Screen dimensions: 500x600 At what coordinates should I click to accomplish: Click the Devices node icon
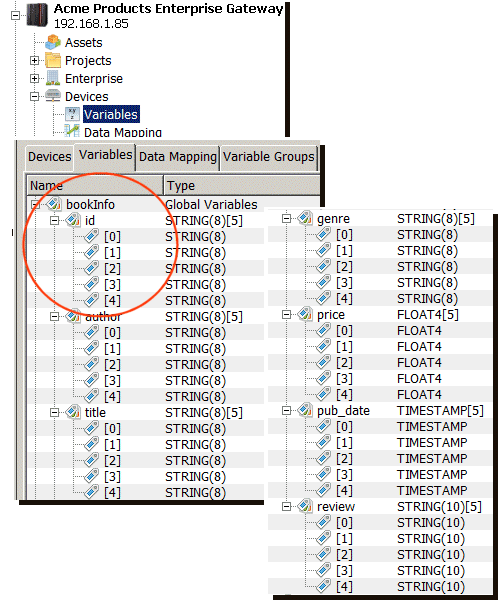(53, 96)
